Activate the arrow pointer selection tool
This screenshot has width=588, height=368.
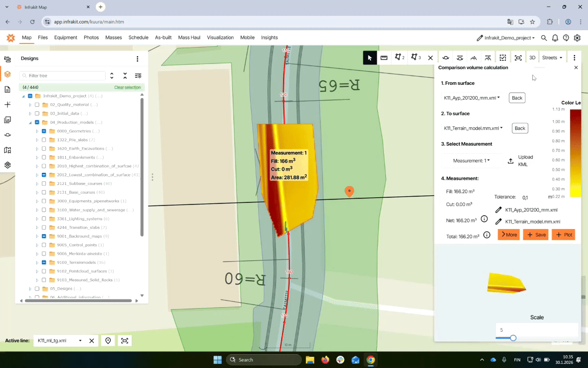(370, 58)
